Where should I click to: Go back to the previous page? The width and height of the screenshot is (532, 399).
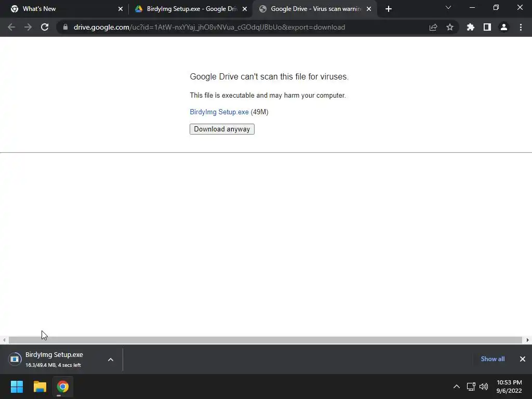click(x=11, y=27)
